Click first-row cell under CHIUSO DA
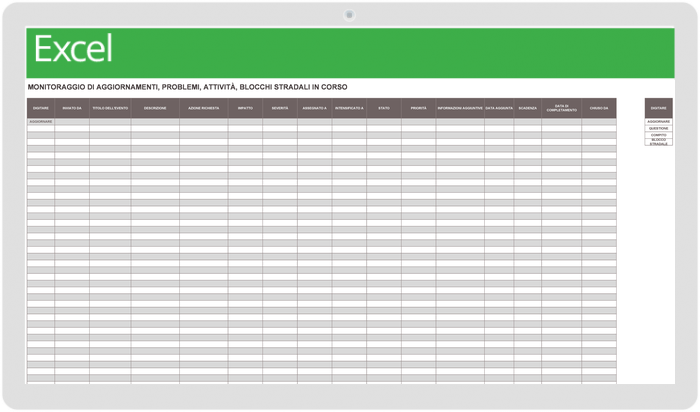The image size is (700, 412). pyautogui.click(x=599, y=121)
